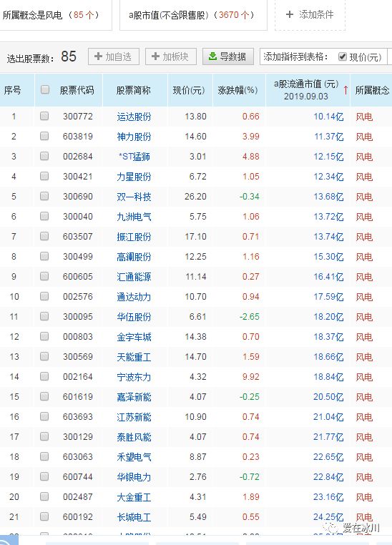Open stock link 高澜股份
This screenshot has width=392, height=545.
point(134,257)
